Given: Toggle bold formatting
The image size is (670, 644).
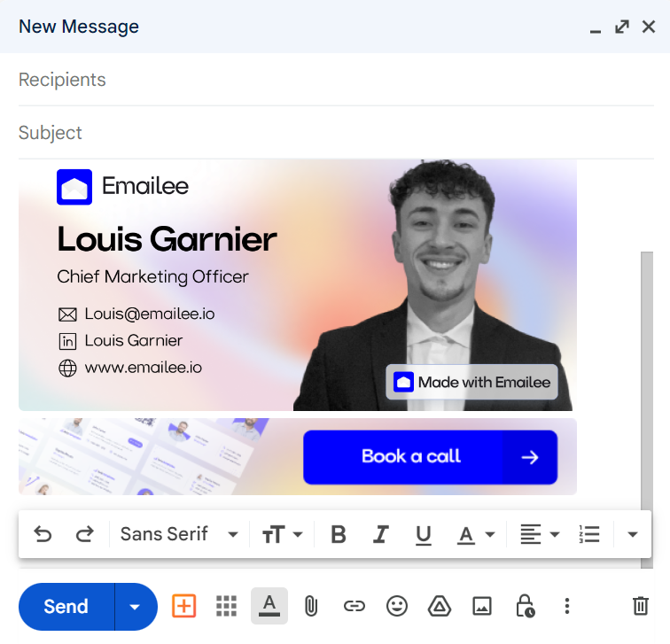Looking at the screenshot, I should pyautogui.click(x=339, y=534).
